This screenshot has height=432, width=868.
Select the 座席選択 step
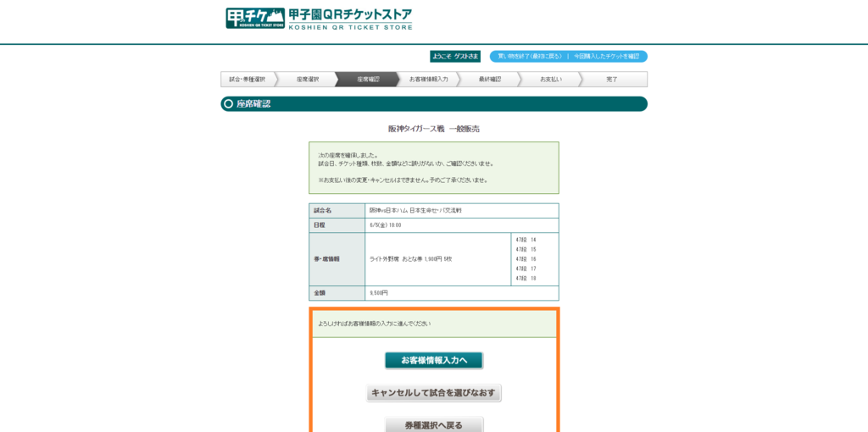pos(308,80)
